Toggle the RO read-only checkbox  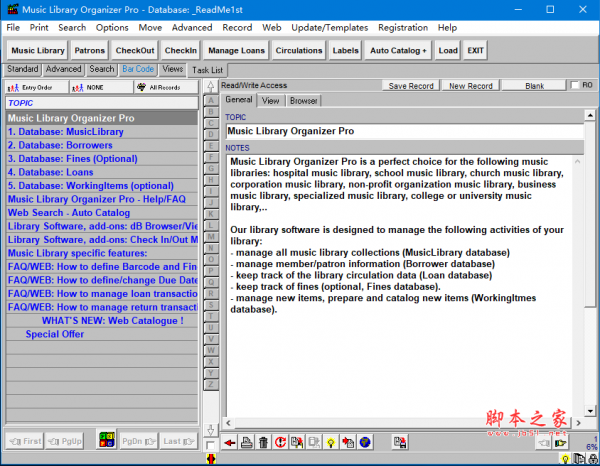(x=574, y=86)
